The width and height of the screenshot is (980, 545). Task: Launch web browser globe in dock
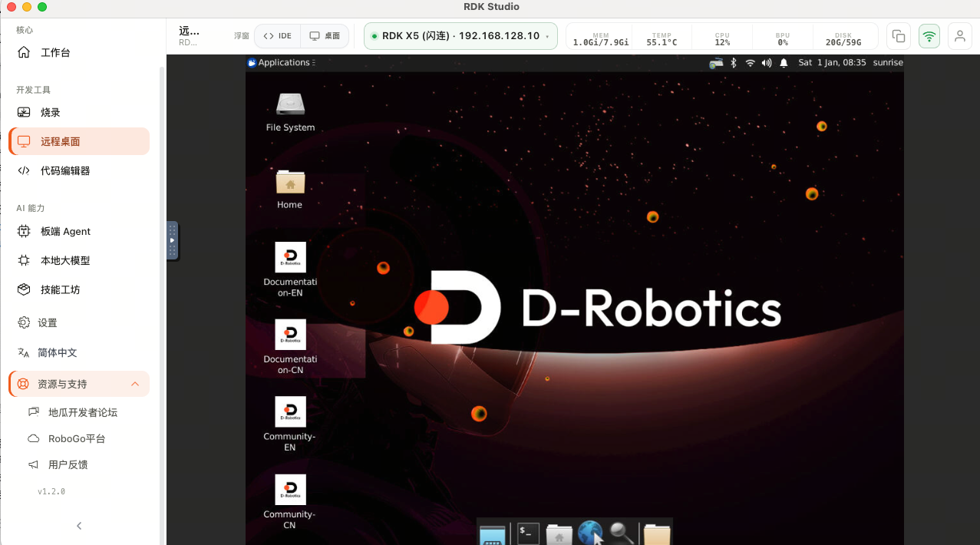[590, 533]
